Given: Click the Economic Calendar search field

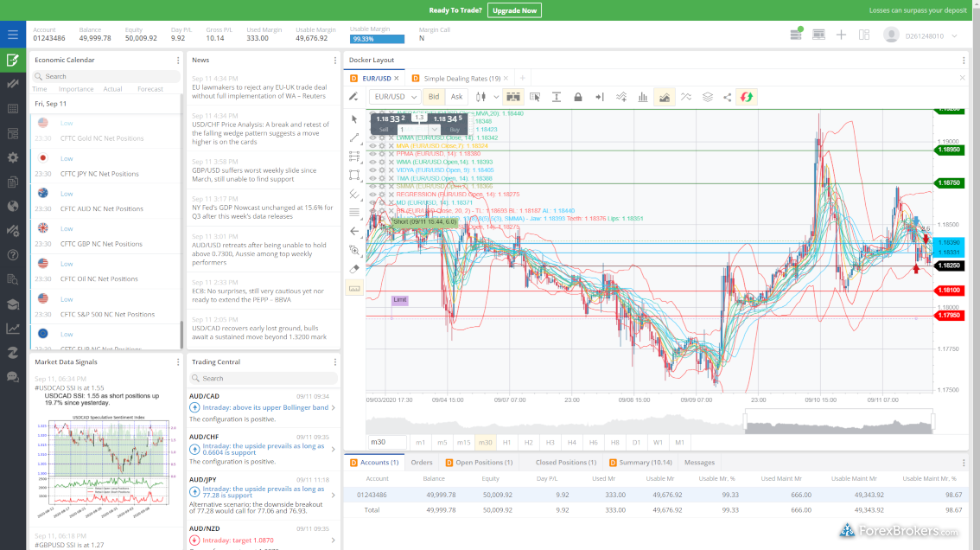Looking at the screenshot, I should pyautogui.click(x=106, y=76).
